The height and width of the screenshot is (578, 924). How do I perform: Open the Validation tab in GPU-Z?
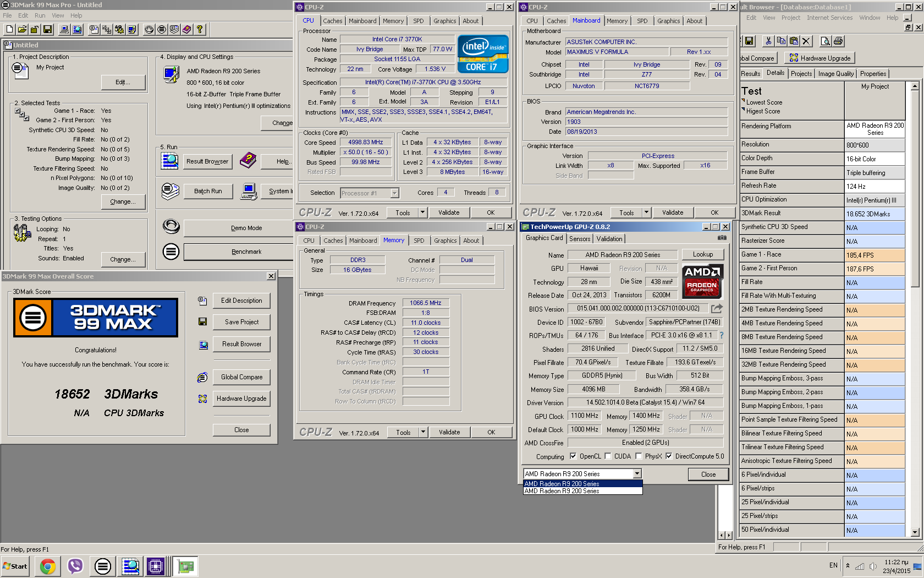click(609, 238)
